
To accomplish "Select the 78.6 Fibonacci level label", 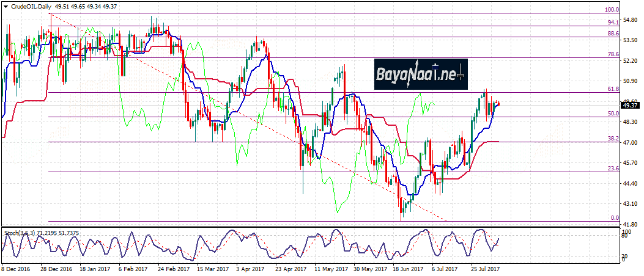I will pos(613,54).
